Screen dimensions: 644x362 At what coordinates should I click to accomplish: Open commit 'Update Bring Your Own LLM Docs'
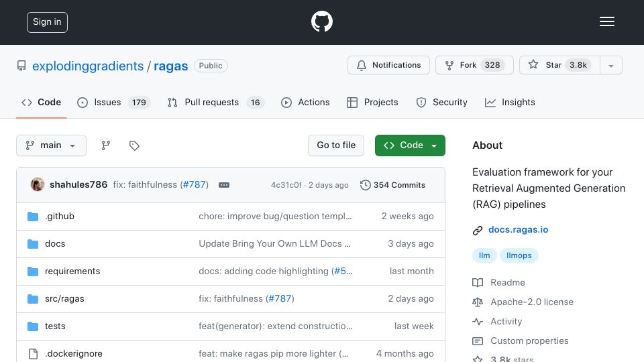tap(274, 244)
